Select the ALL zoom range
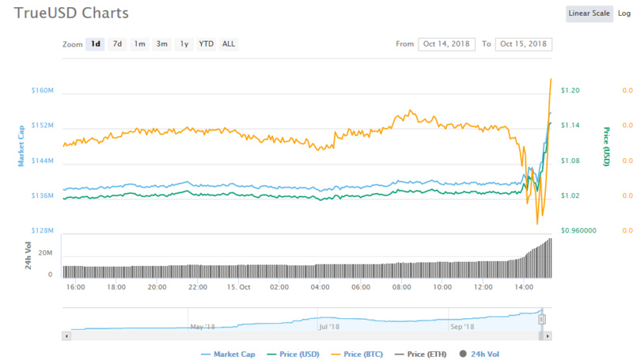 click(229, 44)
